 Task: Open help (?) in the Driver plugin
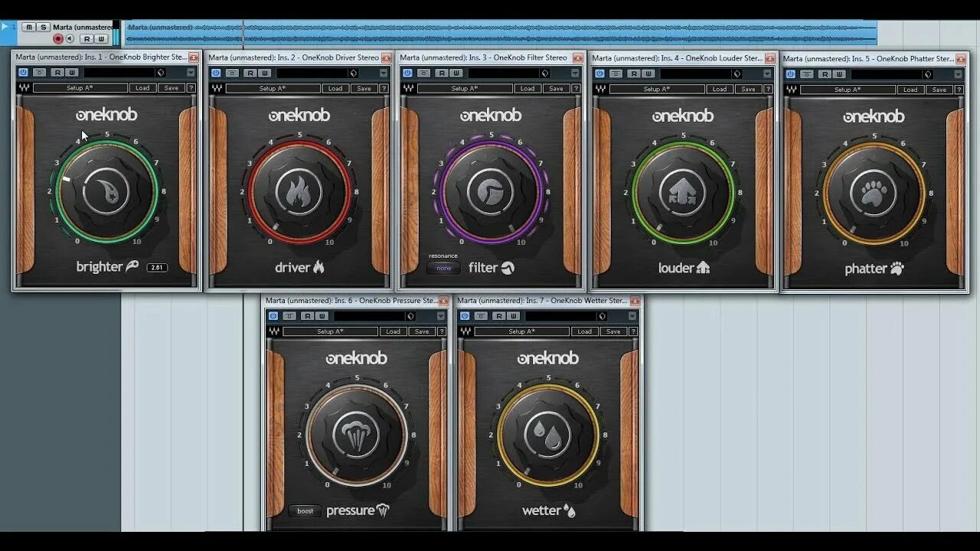pos(384,88)
